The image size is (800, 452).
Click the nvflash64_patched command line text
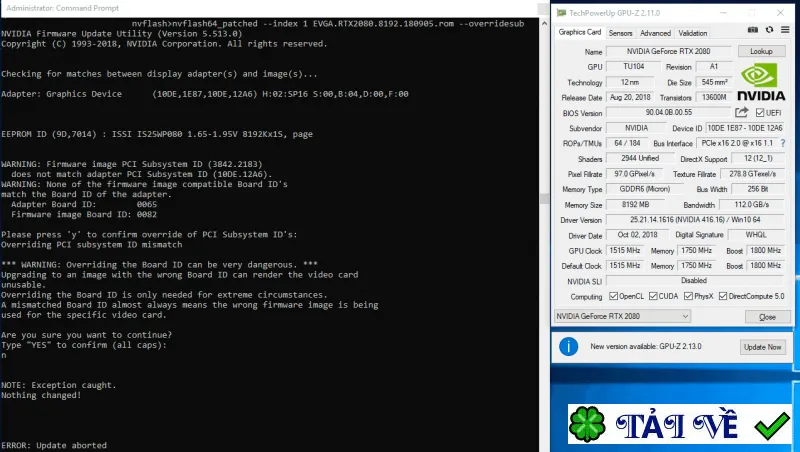tap(328, 23)
